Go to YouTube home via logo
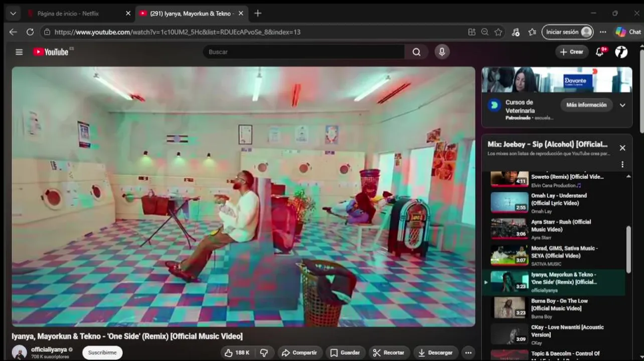The height and width of the screenshot is (361, 644). tap(51, 52)
